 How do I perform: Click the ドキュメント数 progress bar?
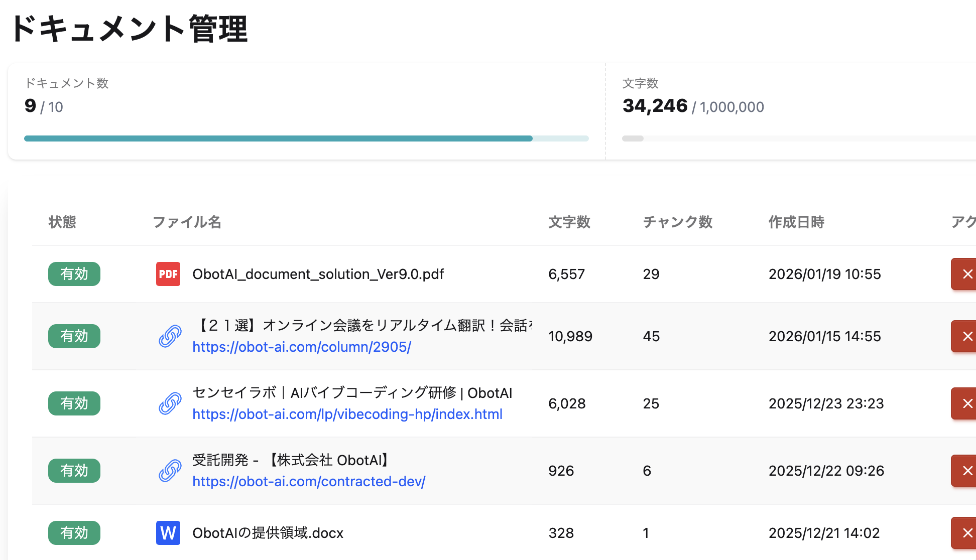(306, 138)
